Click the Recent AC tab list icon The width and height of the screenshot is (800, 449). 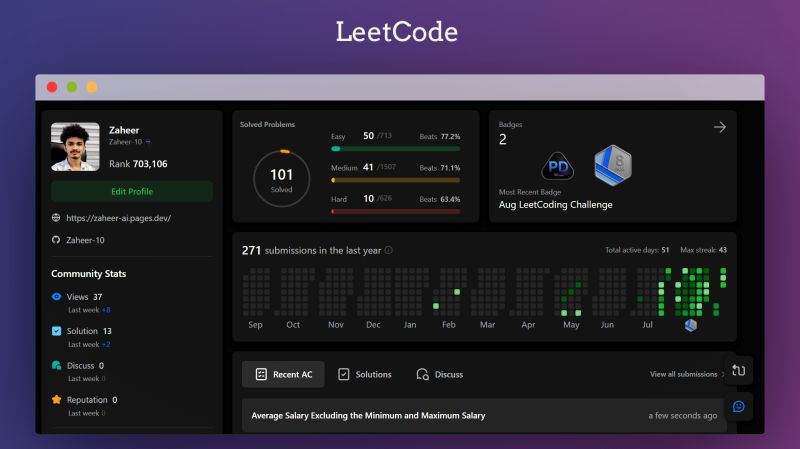click(261, 375)
